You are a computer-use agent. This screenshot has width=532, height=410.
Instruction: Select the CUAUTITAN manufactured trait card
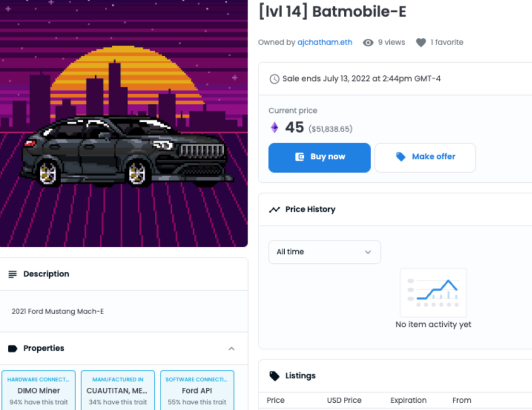pos(117,390)
